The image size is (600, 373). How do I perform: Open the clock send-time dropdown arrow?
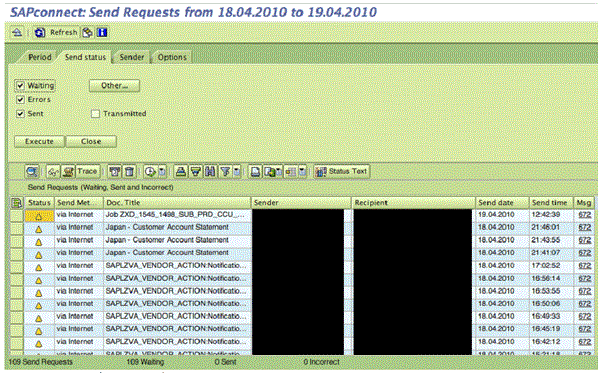(162, 172)
